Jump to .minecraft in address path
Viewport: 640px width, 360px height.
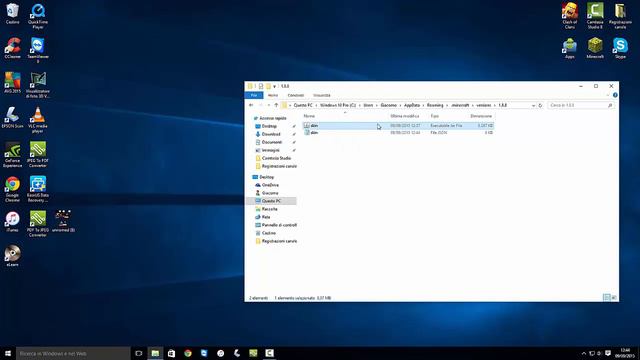[x=460, y=105]
